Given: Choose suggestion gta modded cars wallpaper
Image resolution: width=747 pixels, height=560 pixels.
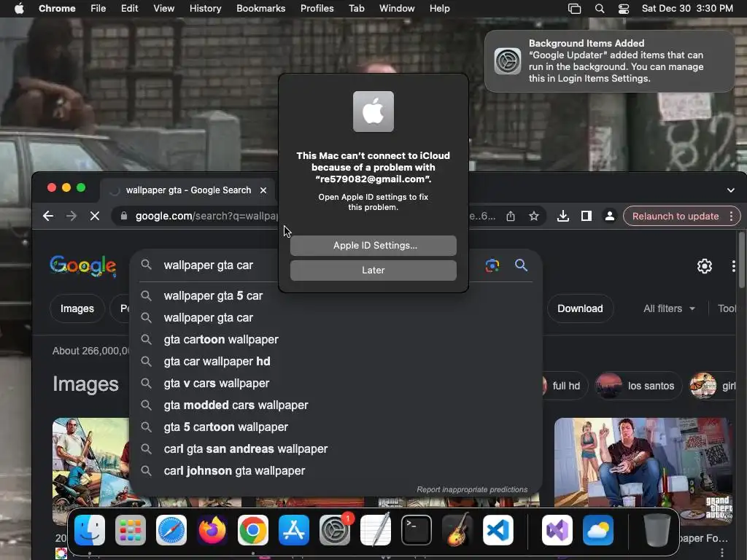Looking at the screenshot, I should click(236, 405).
